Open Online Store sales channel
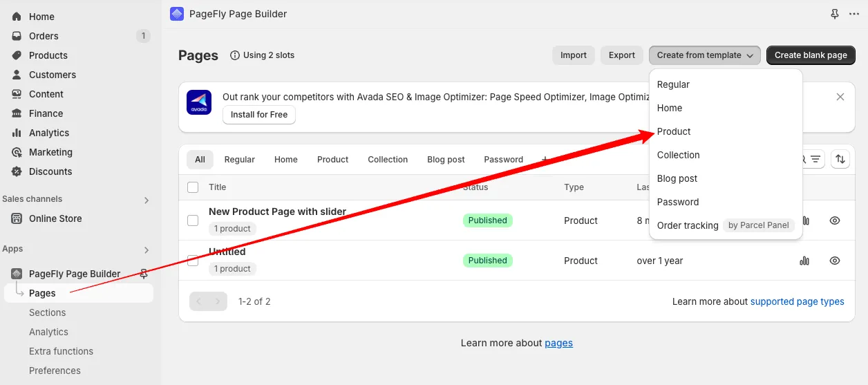 click(55, 218)
